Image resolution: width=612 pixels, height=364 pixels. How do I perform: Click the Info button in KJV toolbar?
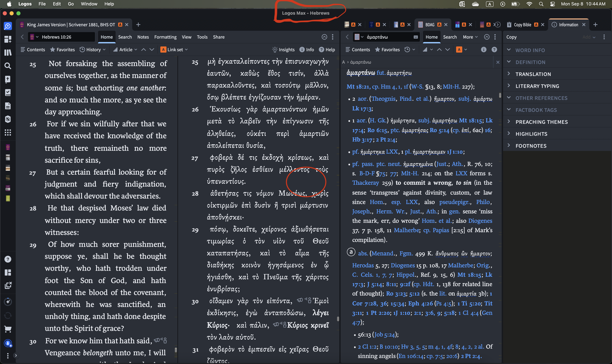click(307, 50)
